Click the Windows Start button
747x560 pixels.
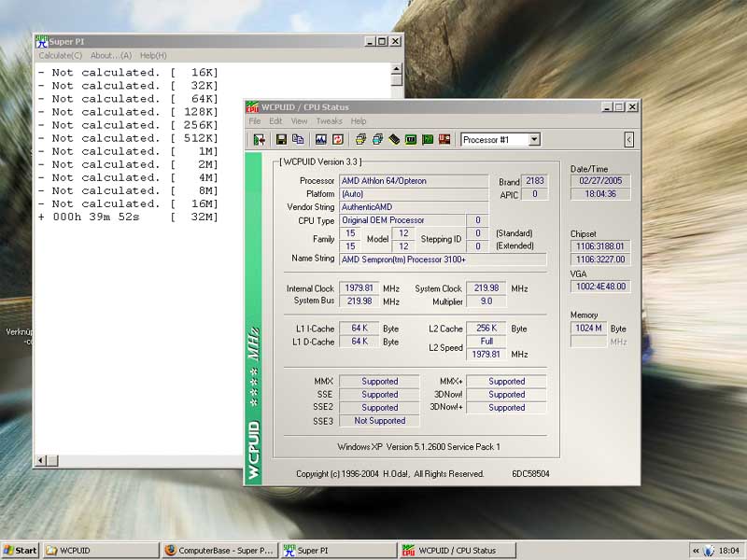click(20, 551)
